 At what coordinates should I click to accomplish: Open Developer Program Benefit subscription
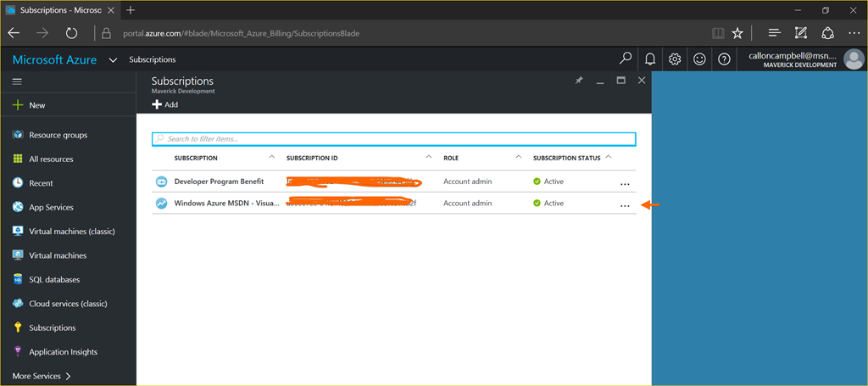point(218,182)
